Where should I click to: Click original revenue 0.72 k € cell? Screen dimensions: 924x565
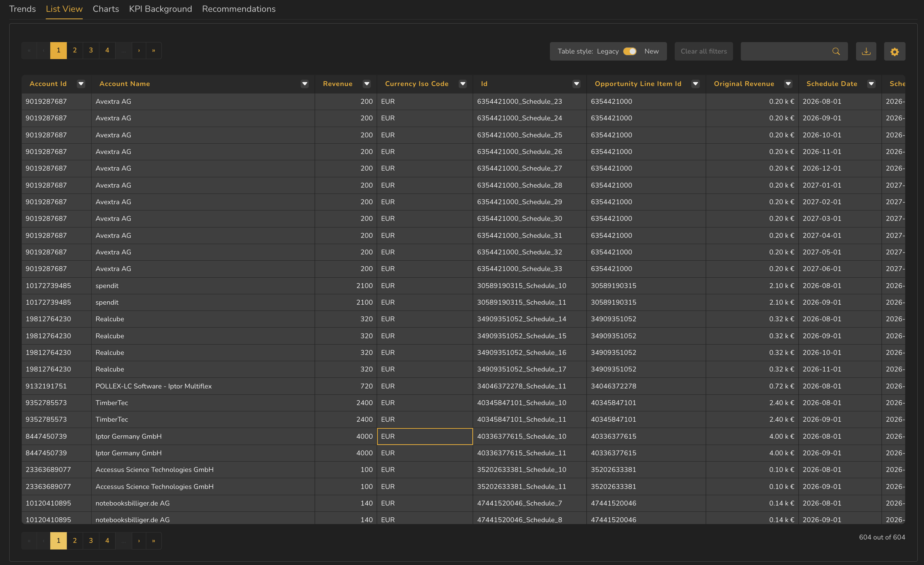(752, 386)
